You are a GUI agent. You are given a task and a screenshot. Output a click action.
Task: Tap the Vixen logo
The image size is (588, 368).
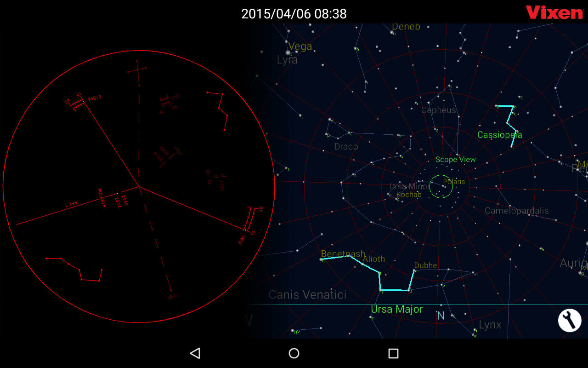(x=554, y=12)
